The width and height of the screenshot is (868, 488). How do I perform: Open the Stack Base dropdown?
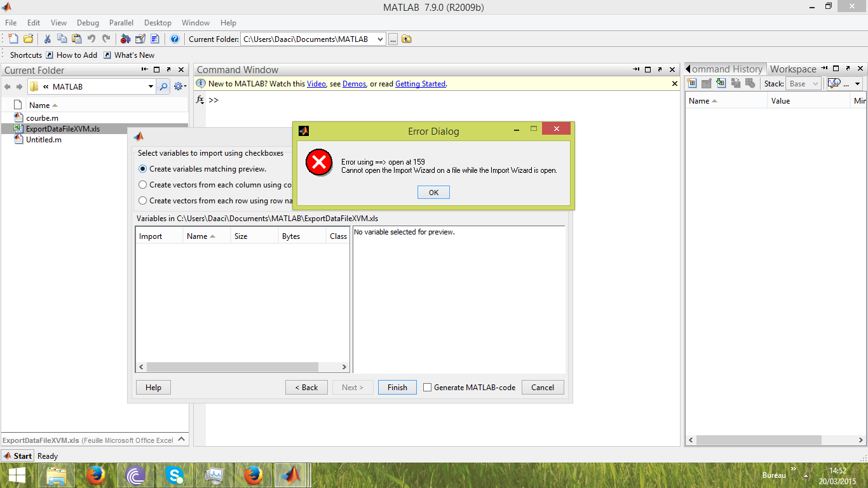804,84
